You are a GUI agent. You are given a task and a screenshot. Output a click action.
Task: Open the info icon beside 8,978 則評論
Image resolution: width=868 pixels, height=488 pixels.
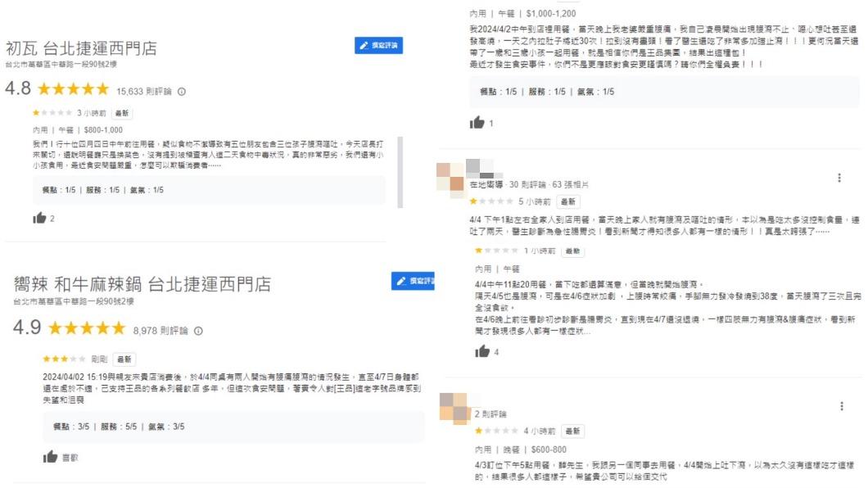[x=198, y=331]
